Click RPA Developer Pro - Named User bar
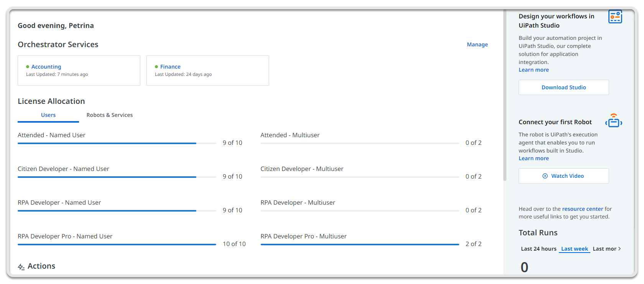The height and width of the screenshot is (284, 644). (117, 245)
